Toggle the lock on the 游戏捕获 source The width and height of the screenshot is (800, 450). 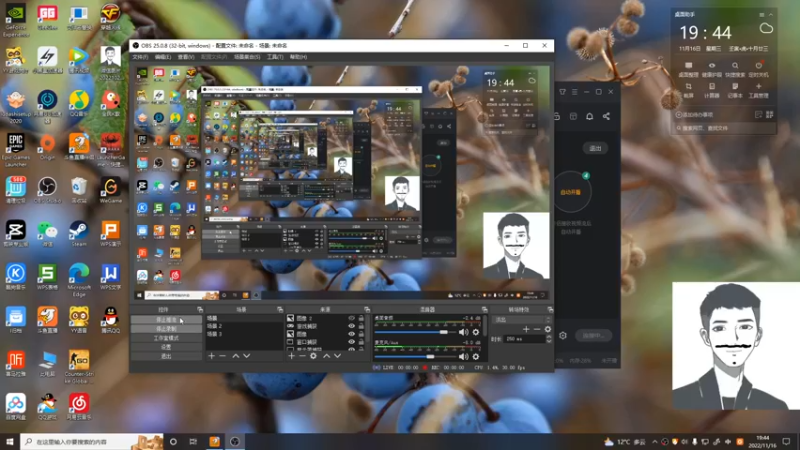[x=361, y=326]
